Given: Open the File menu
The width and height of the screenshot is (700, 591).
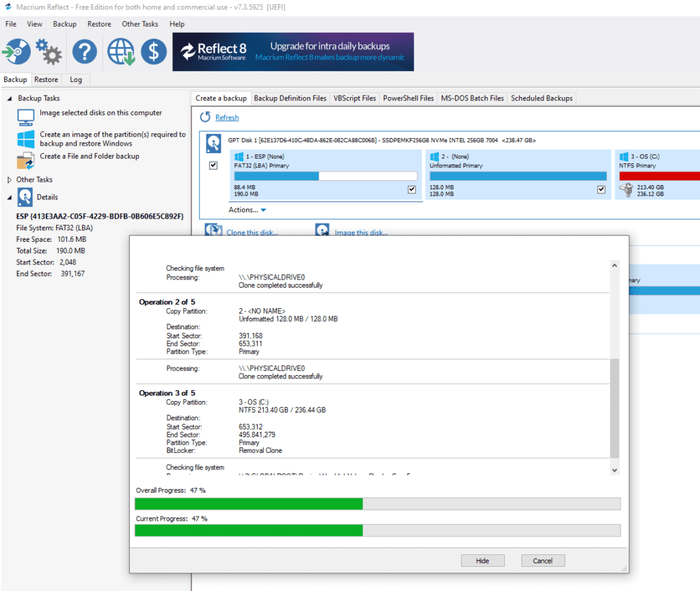Looking at the screenshot, I should point(11,24).
